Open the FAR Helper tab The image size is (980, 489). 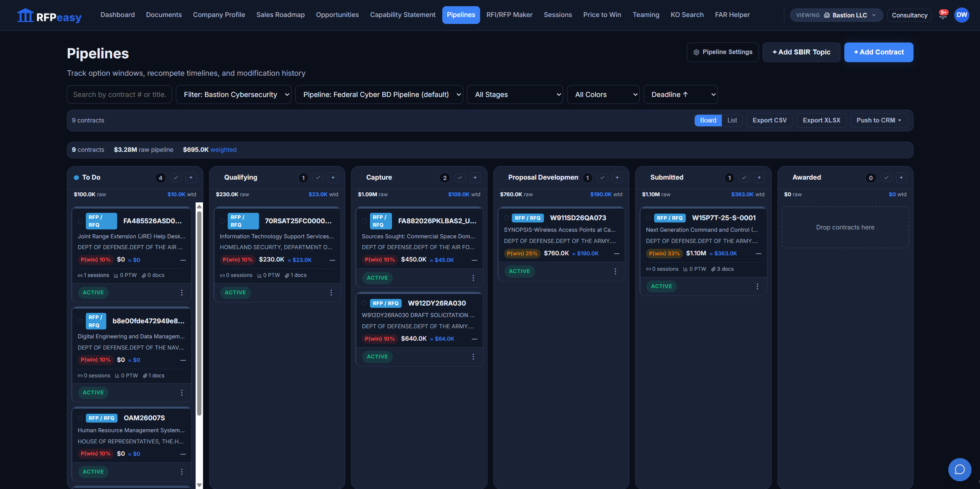click(x=732, y=15)
